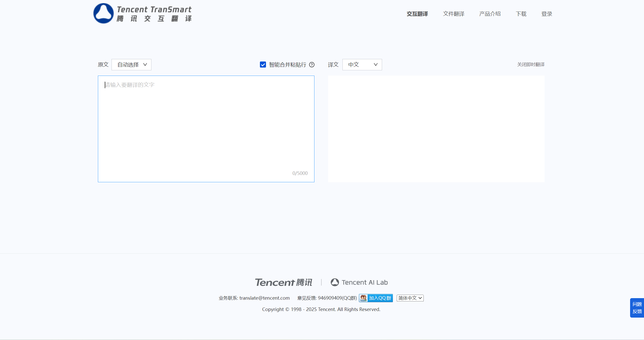The width and height of the screenshot is (644, 340).
Task: Click the Tencent TranSmart logo icon
Action: point(103,13)
